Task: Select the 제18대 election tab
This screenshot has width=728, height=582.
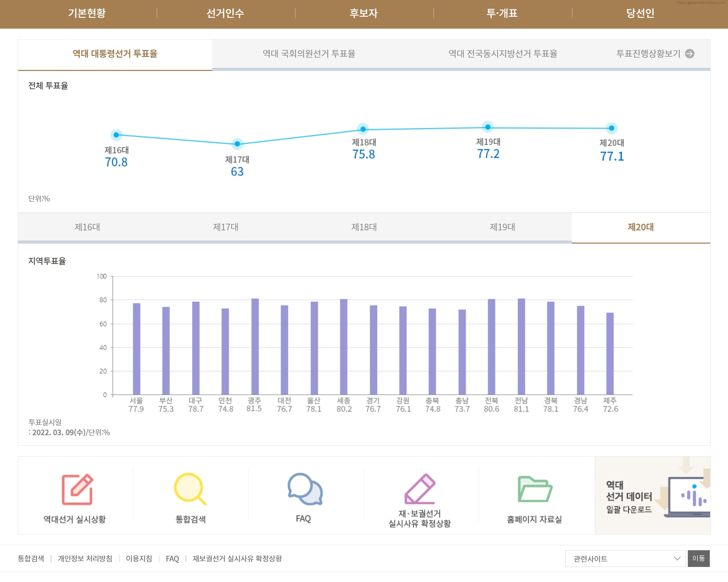Action: coord(364,227)
